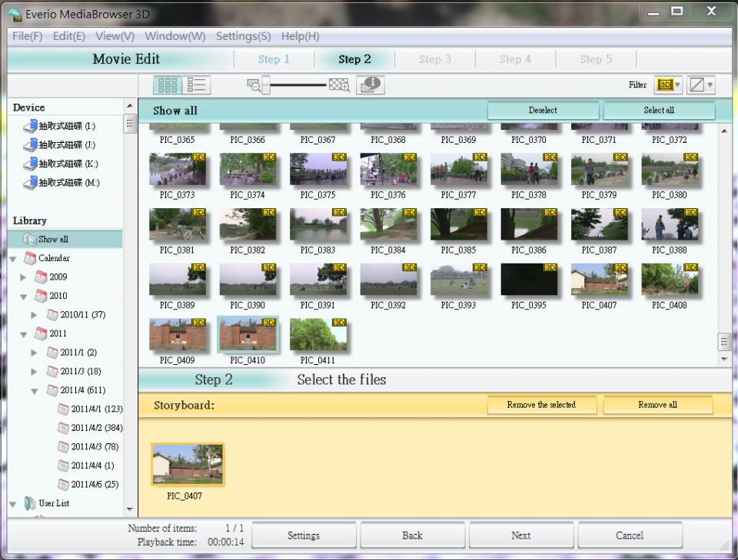Select the PIC_0411 thumbnail

(317, 335)
